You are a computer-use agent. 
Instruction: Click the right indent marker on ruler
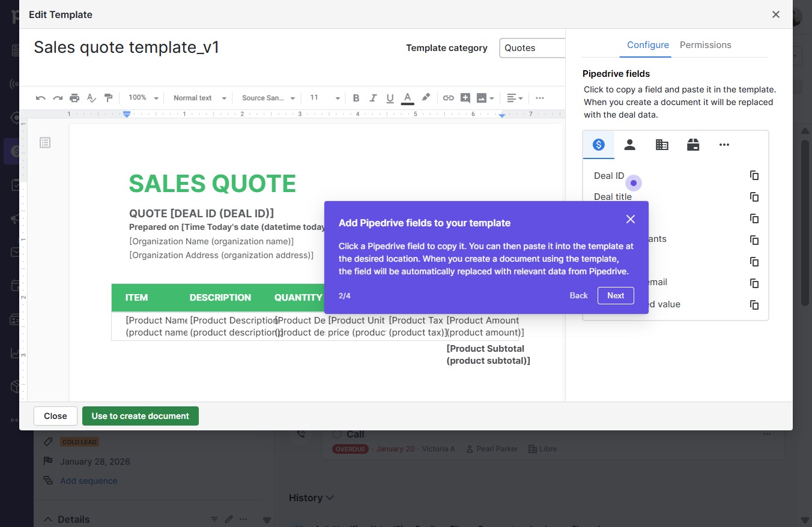(502, 115)
